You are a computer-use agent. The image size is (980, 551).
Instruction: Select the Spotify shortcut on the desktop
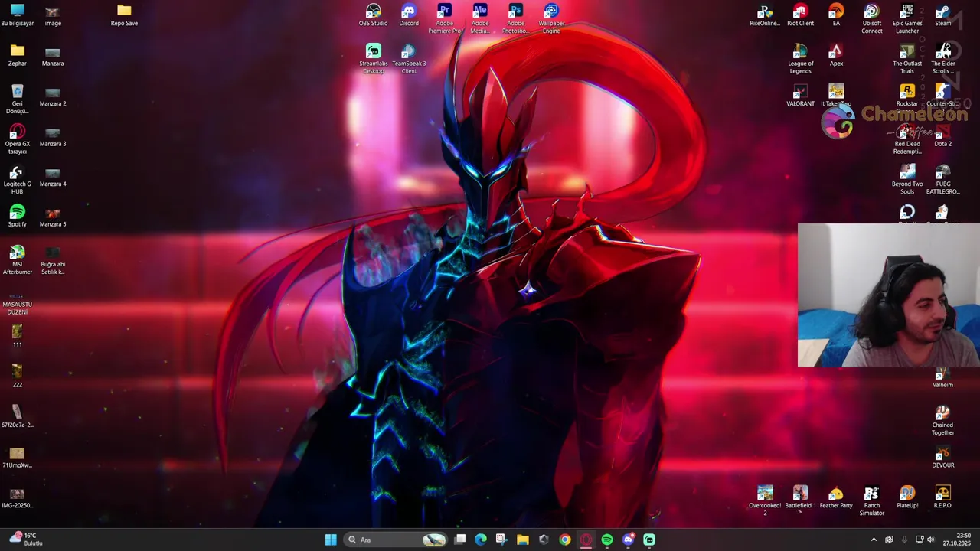[x=17, y=216]
